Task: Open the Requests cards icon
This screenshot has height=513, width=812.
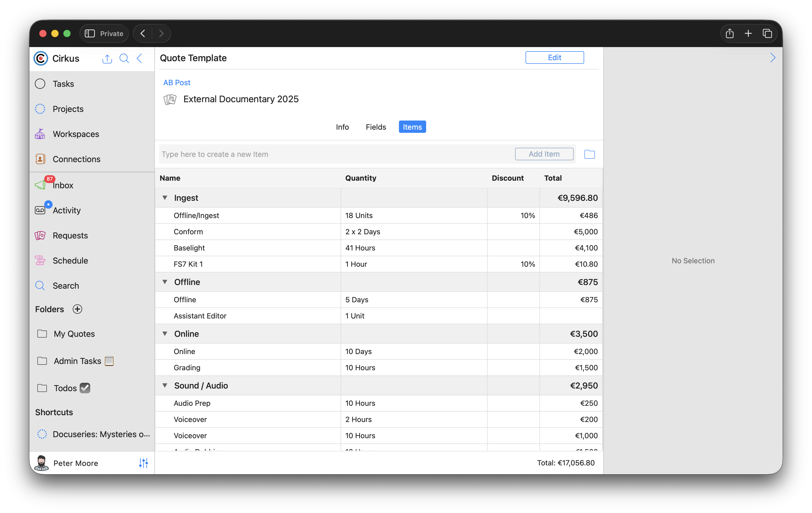Action: (x=40, y=235)
